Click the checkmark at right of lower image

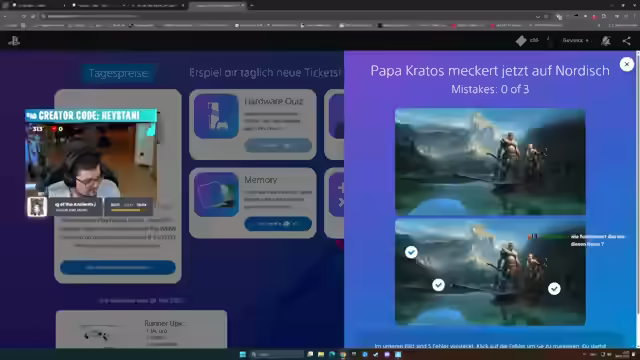click(554, 289)
